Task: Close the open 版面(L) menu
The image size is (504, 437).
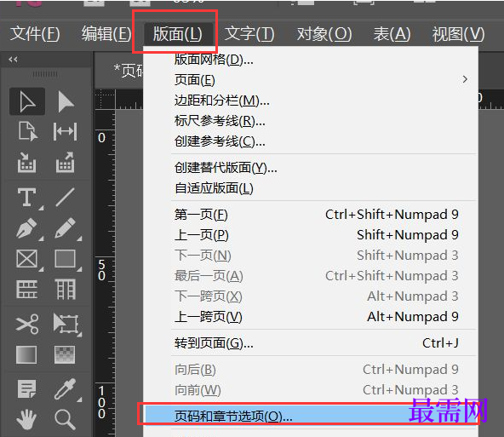Action: point(178,34)
